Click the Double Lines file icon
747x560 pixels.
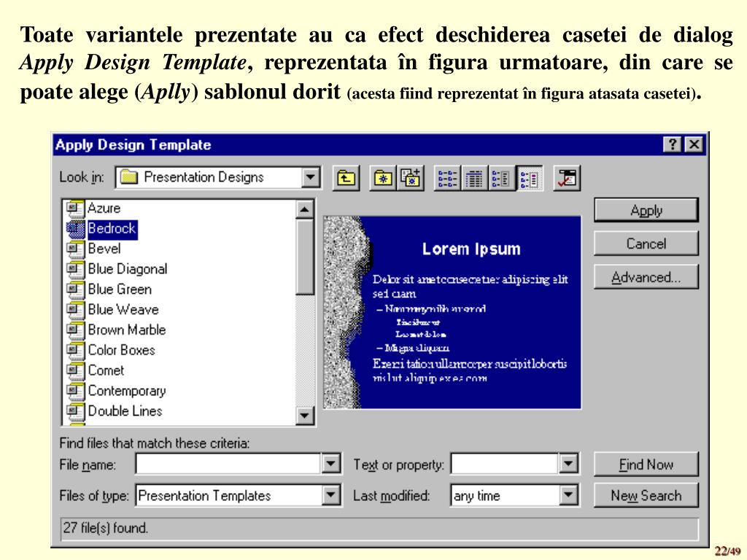pos(75,411)
